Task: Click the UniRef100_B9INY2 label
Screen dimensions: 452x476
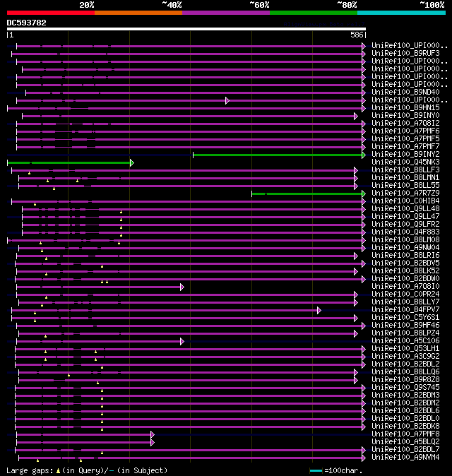Action: (405, 155)
